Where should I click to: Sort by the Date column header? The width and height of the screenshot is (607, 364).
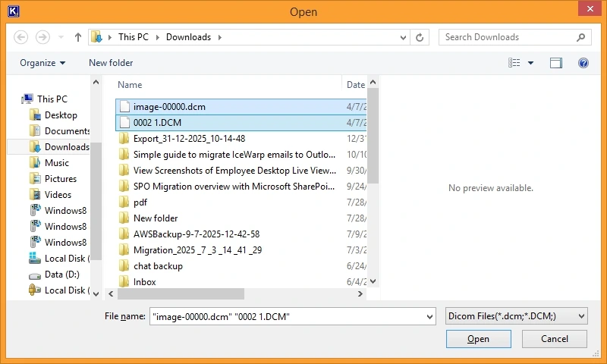(x=355, y=85)
